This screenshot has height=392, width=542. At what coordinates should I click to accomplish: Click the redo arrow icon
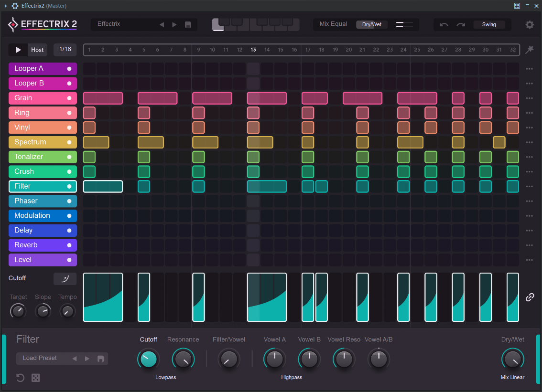460,24
